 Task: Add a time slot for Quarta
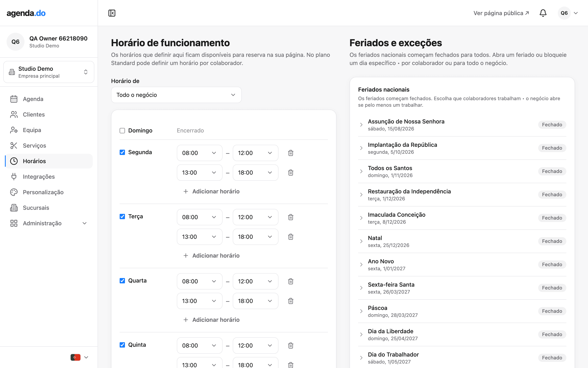[x=211, y=320]
